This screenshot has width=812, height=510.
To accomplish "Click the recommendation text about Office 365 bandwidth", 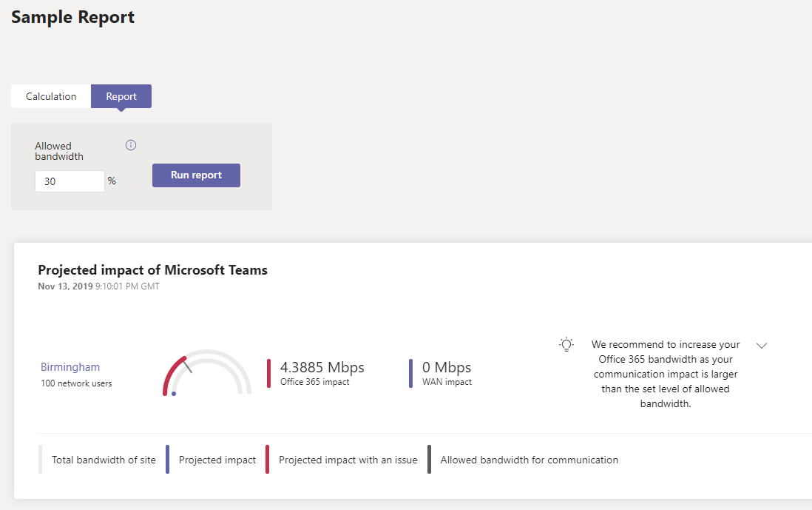I will pos(666,374).
